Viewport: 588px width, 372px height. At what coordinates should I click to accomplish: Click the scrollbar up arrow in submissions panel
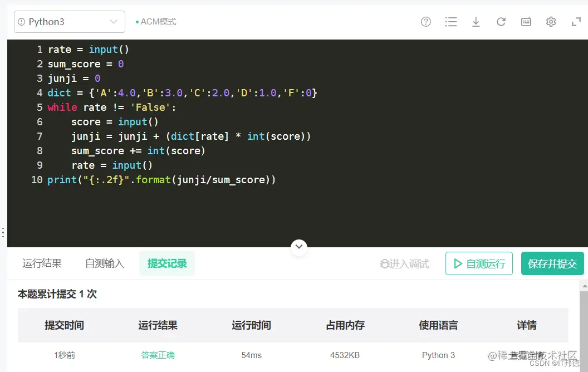tap(584, 286)
